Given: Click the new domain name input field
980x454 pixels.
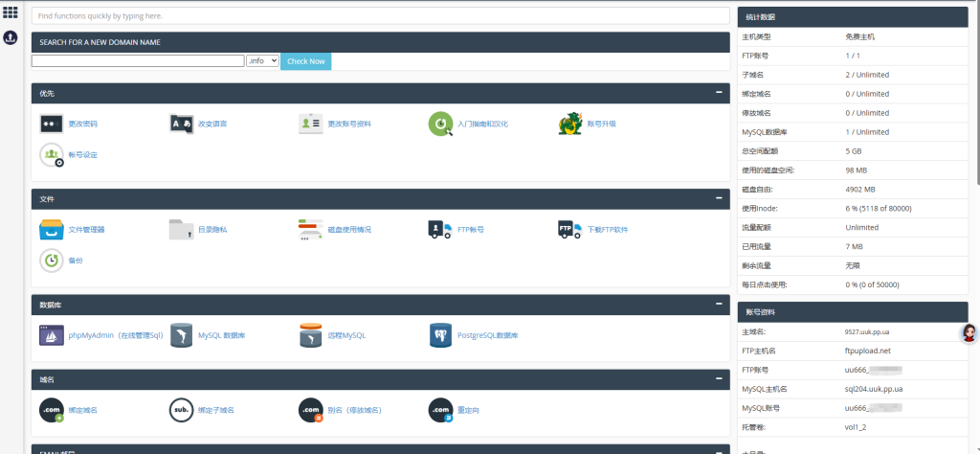Looking at the screenshot, I should click(x=138, y=60).
